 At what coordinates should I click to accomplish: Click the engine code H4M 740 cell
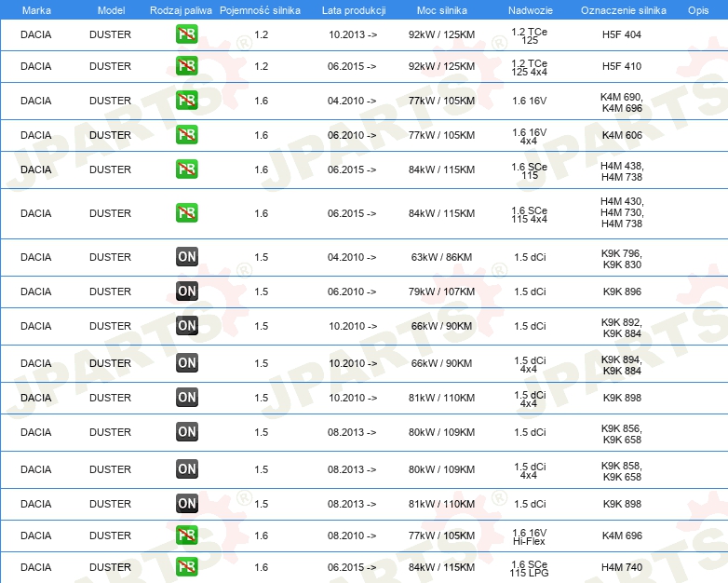pos(622,567)
